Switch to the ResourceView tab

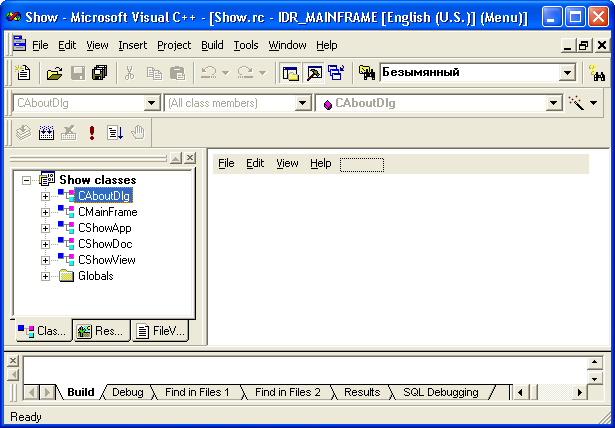click(x=102, y=331)
